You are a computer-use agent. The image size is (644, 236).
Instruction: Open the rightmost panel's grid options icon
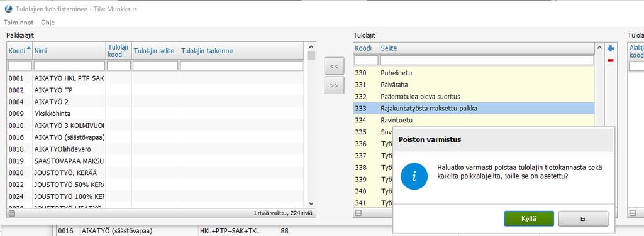pos(633,213)
